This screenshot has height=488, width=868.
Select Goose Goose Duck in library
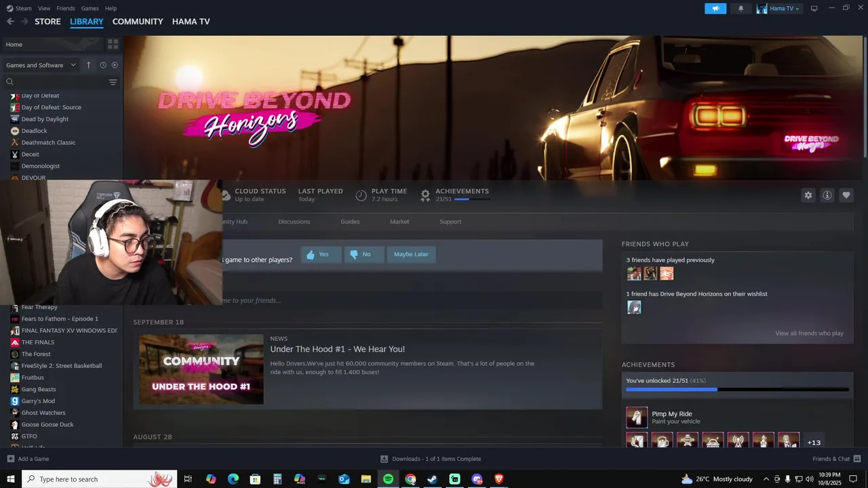47,424
